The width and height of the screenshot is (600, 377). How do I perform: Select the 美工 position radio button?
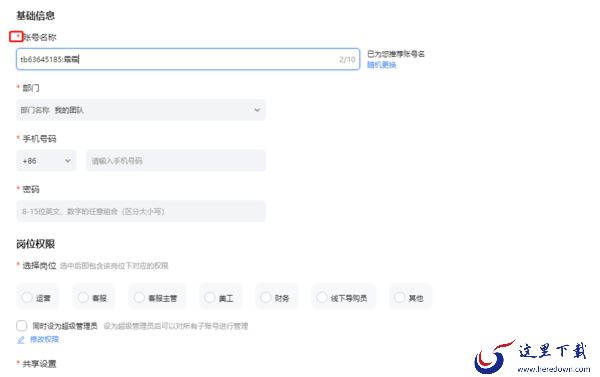coord(210,297)
